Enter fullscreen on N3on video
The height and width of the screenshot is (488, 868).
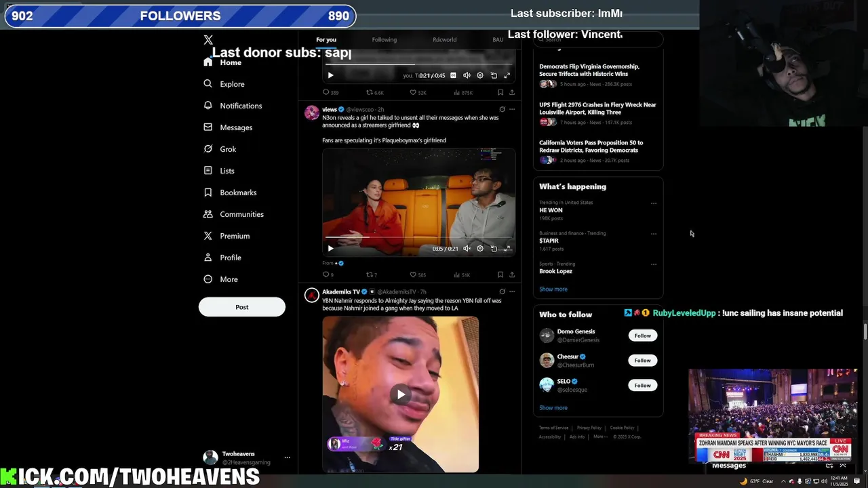507,249
